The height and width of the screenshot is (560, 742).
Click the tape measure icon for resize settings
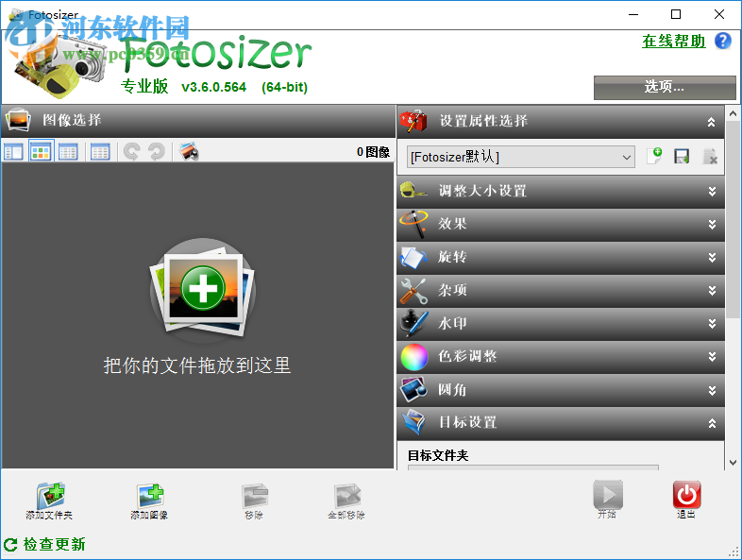(x=413, y=191)
